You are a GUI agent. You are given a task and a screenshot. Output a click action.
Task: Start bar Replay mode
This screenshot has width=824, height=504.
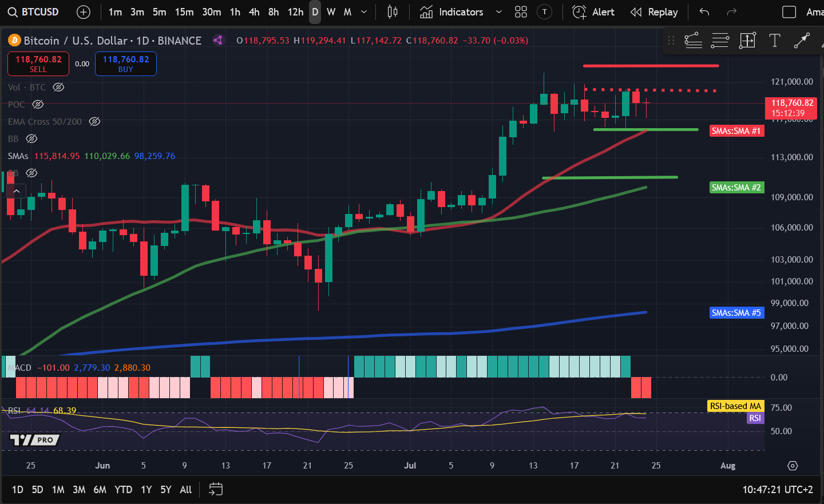(x=654, y=12)
